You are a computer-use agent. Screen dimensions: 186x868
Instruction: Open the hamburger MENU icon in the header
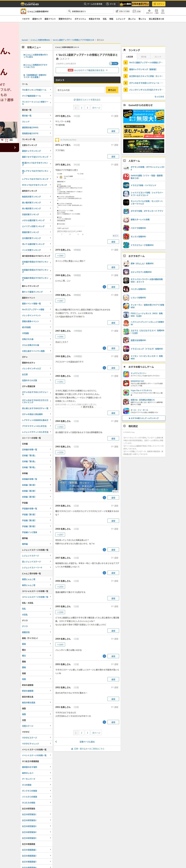pyautogui.click(x=163, y=11)
